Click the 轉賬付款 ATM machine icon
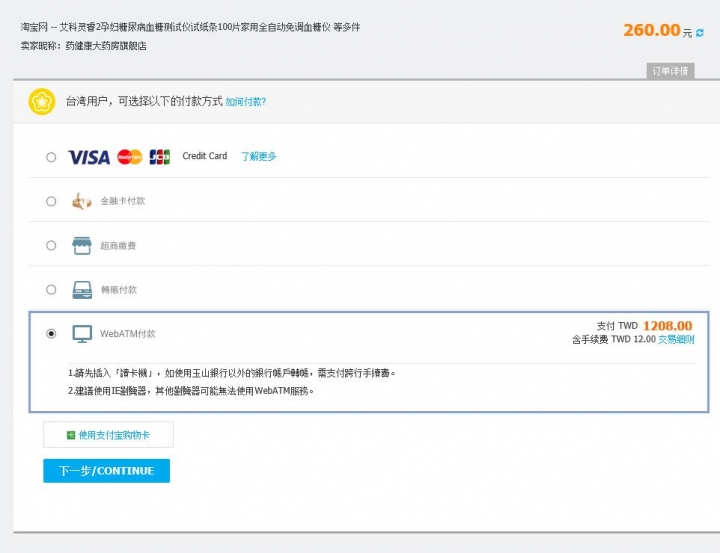This screenshot has width=720, height=553. [x=82, y=290]
